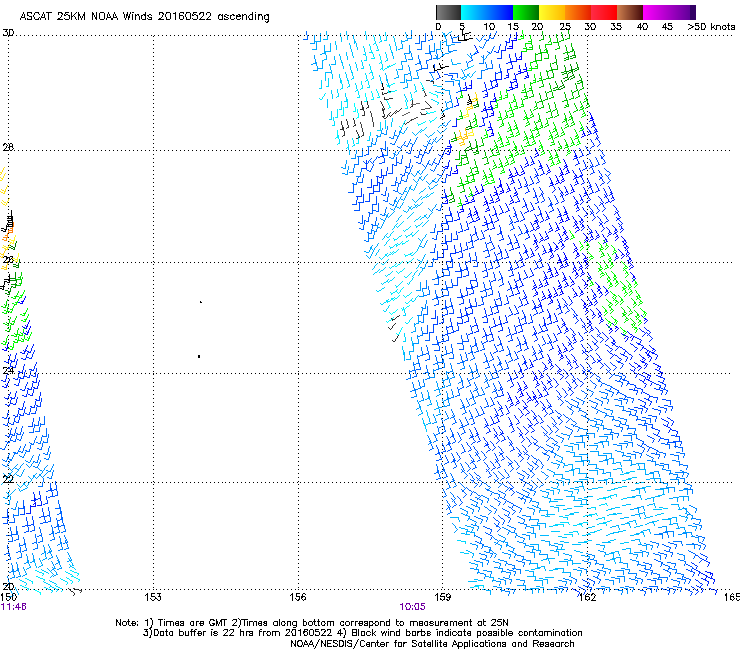Click the '10' legend label under the color bar

click(489, 26)
